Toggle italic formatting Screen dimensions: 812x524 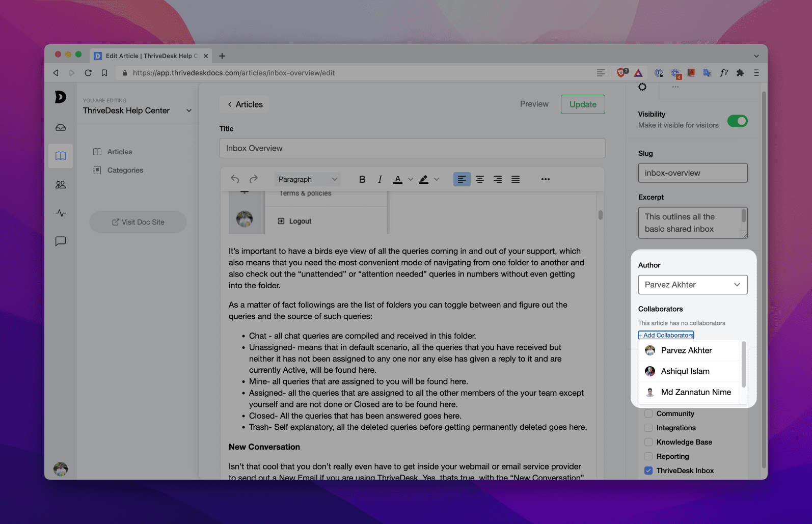(x=380, y=179)
